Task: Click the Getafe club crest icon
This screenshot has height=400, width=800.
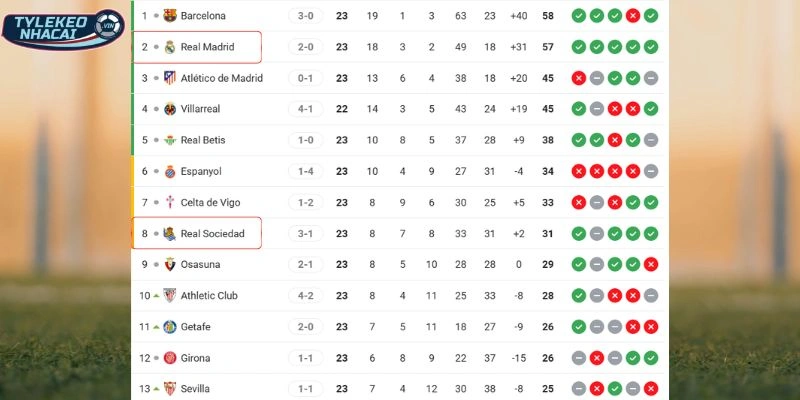Action: tap(170, 326)
